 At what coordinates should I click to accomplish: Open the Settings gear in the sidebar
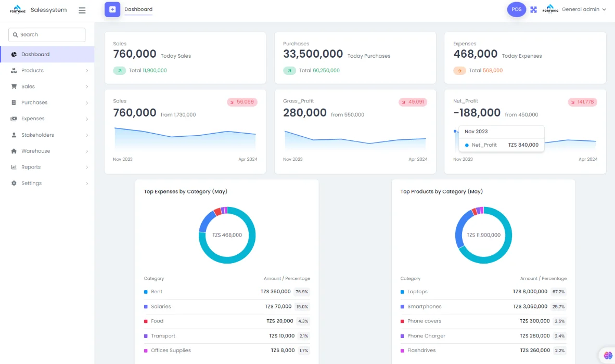[x=12, y=183]
